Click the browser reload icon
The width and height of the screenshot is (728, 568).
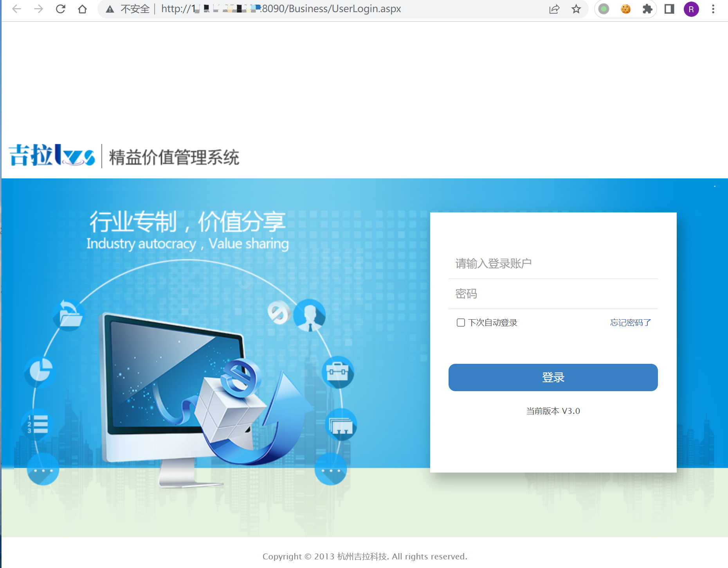click(x=60, y=9)
